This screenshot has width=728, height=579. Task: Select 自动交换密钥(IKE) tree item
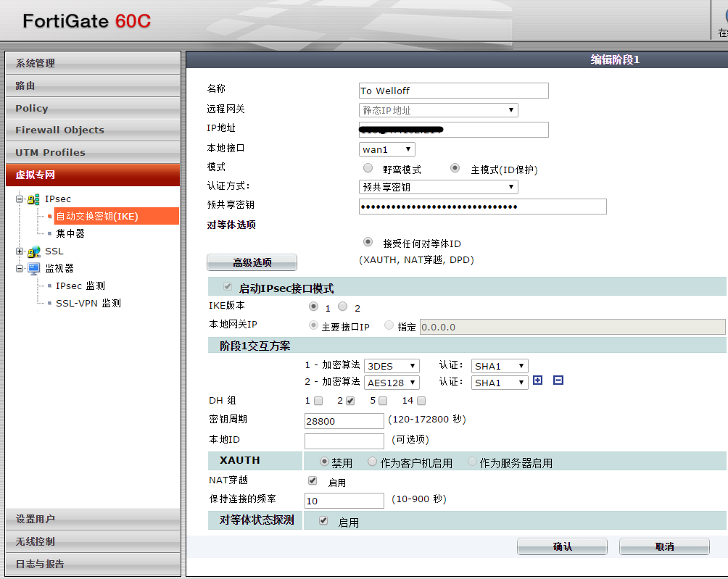click(x=117, y=216)
